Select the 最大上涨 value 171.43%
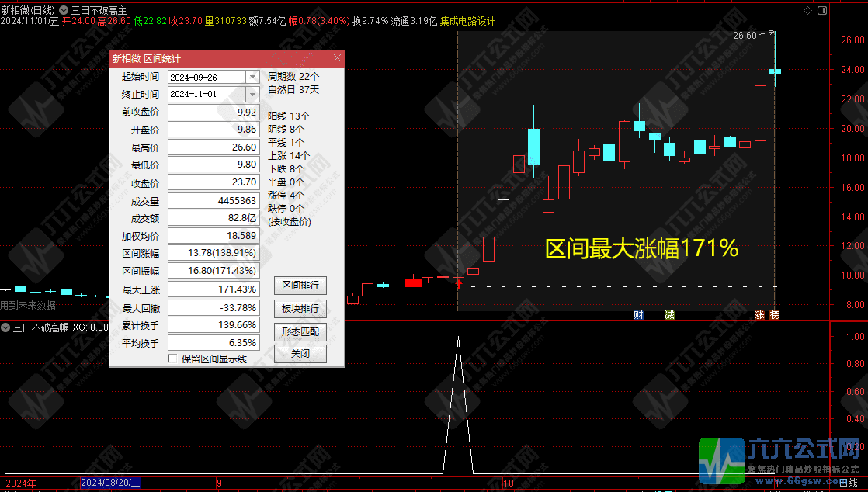This screenshot has width=868, height=492. click(x=214, y=289)
